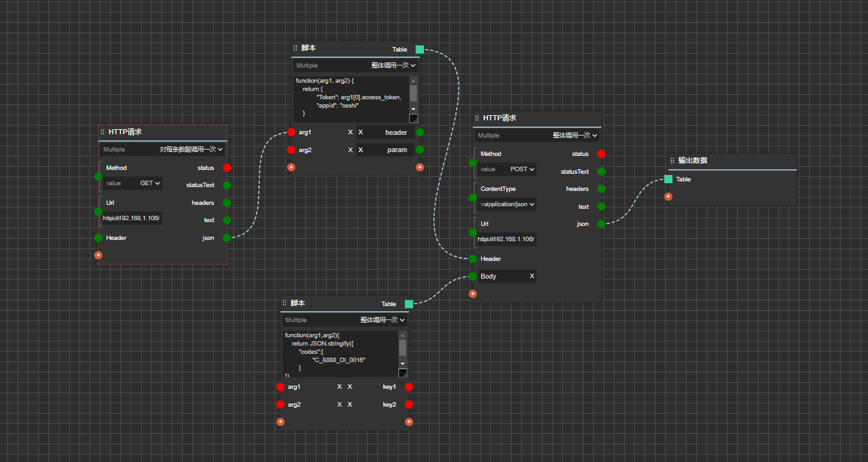Click scroll-down arrow in the Token script editor
The width and height of the screenshot is (868, 462).
(413, 109)
